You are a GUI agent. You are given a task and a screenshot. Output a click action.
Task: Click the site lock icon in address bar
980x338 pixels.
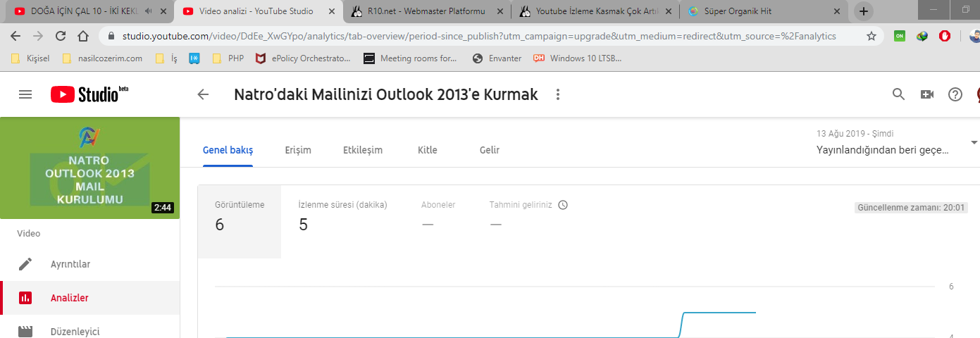tap(111, 36)
